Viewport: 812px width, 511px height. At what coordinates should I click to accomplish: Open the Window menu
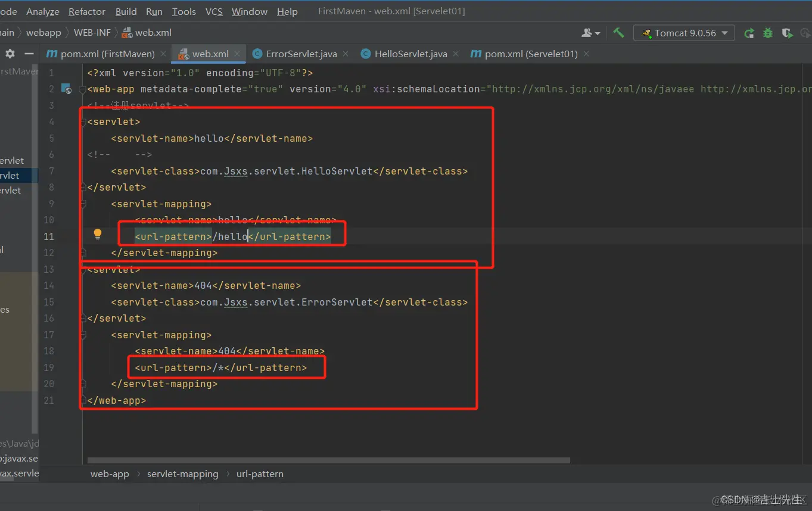coord(250,11)
